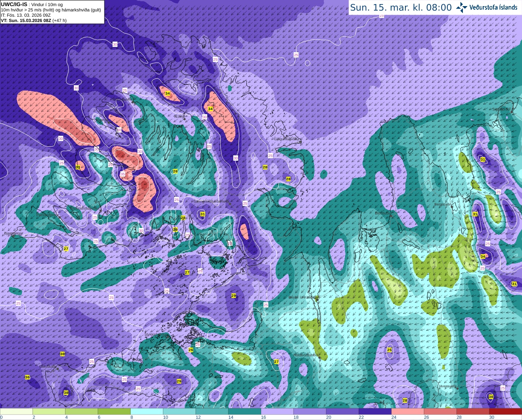Select the light green 2–4 legend swatch
This screenshot has height=420, width=522.
pos(49,411)
